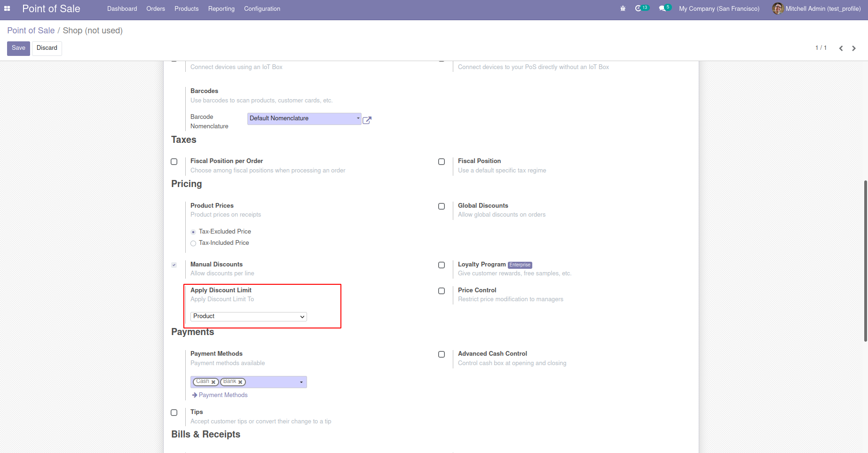Screen dimensions: 868x453
Task: Remove the Cash payment method tag
Action: point(213,382)
